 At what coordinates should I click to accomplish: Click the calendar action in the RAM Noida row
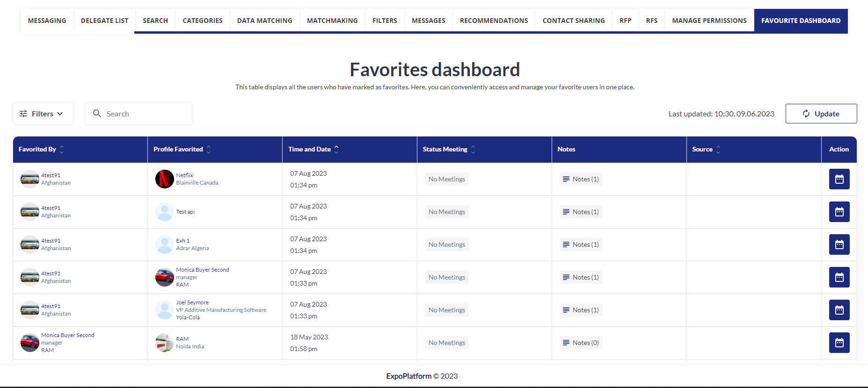(x=839, y=343)
